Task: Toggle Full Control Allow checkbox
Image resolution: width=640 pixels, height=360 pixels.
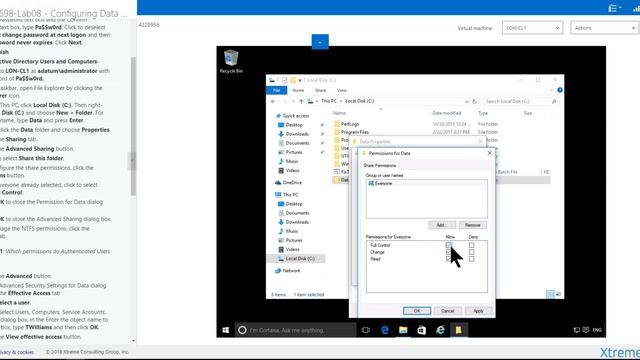Action: [x=449, y=245]
